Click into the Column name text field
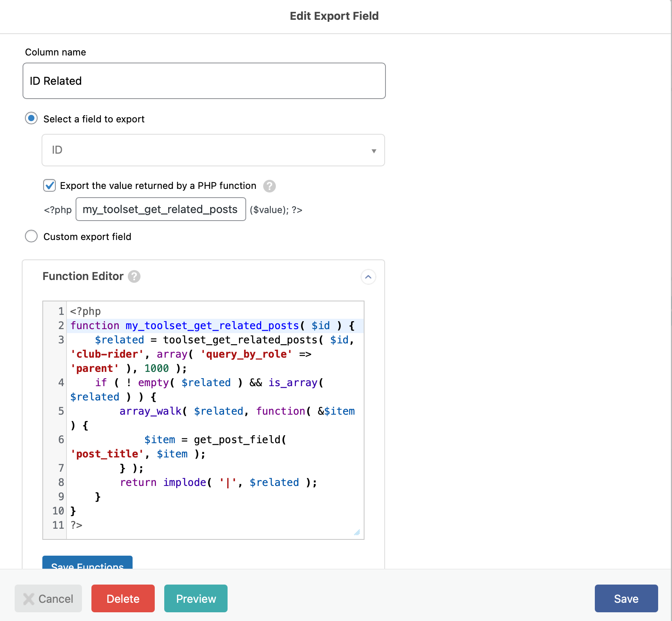 [204, 81]
